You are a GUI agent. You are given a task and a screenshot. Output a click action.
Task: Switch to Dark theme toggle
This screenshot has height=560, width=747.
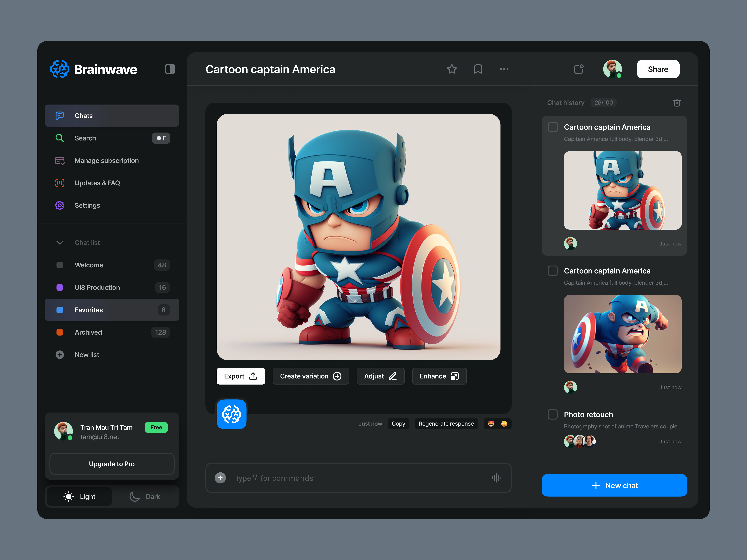[145, 496]
